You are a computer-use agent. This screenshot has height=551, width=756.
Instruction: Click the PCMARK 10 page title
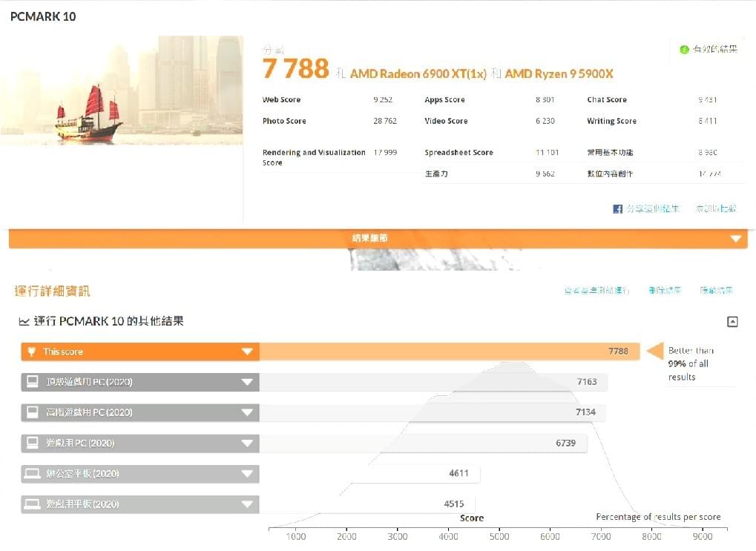tap(43, 16)
